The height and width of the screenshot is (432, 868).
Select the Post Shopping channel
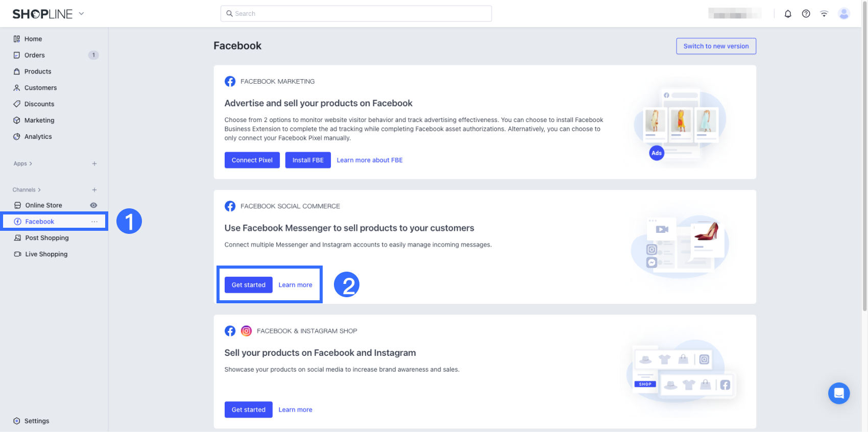pyautogui.click(x=46, y=237)
